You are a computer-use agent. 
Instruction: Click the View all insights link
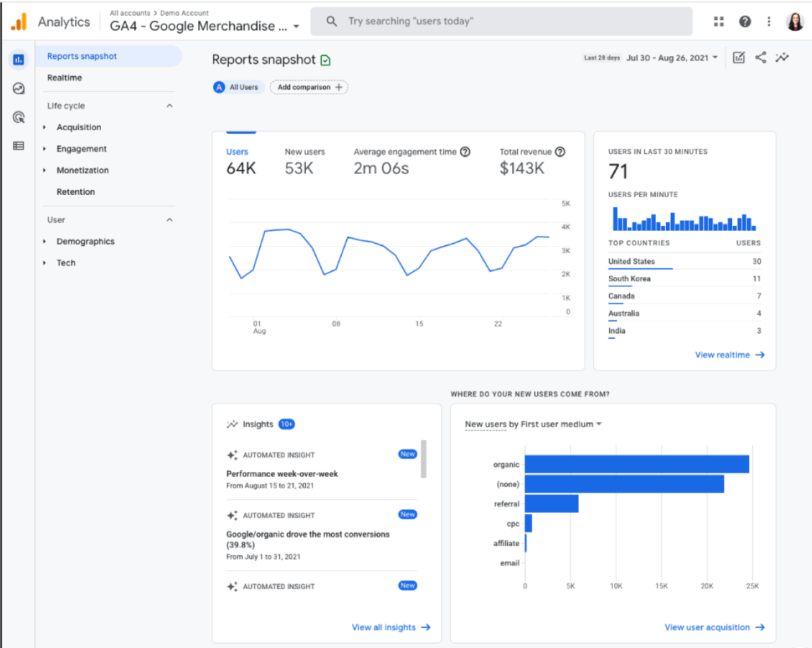pos(391,627)
